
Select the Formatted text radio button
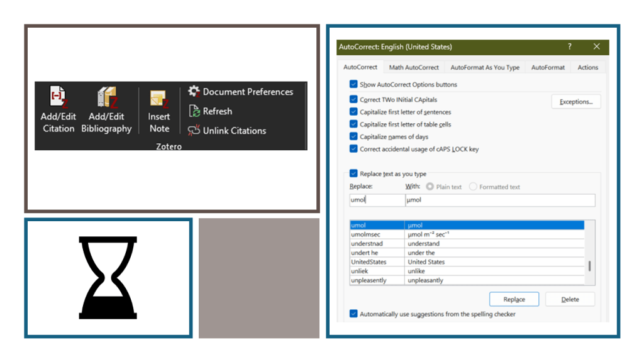pos(474,187)
